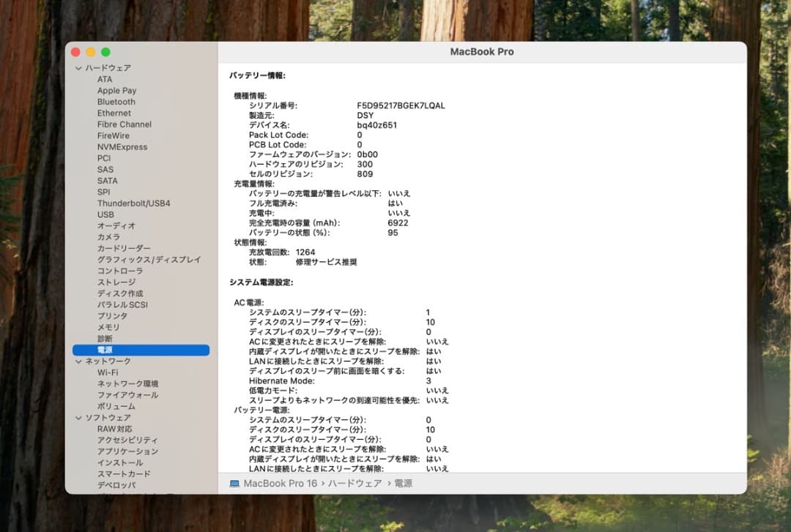Click the MacBook Pro 16 computer icon
This screenshot has width=791, height=532.
click(x=236, y=483)
